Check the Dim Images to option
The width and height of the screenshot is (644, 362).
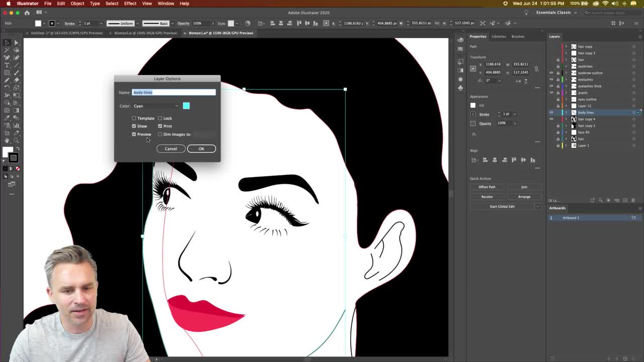coord(160,134)
